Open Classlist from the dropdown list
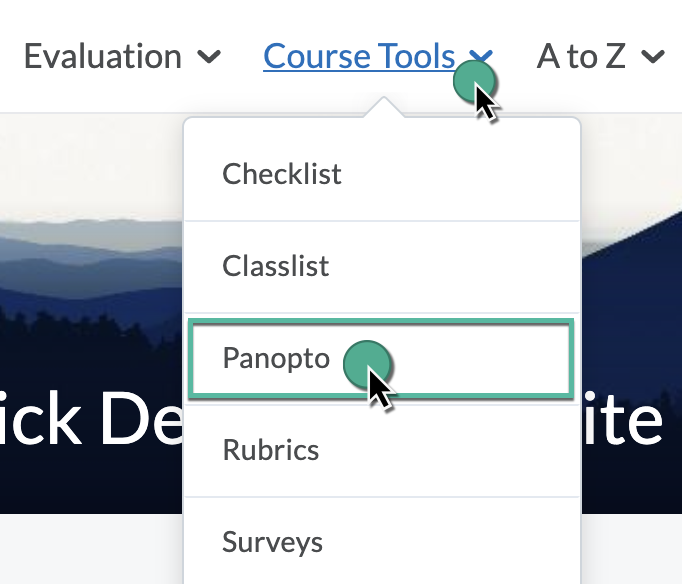The image size is (682, 584). tap(276, 267)
